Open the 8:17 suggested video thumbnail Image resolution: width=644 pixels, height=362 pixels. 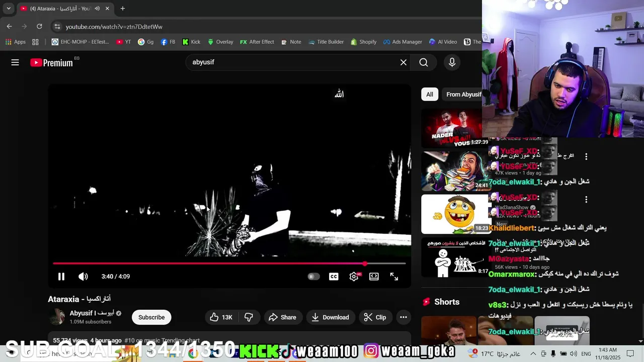(455, 257)
